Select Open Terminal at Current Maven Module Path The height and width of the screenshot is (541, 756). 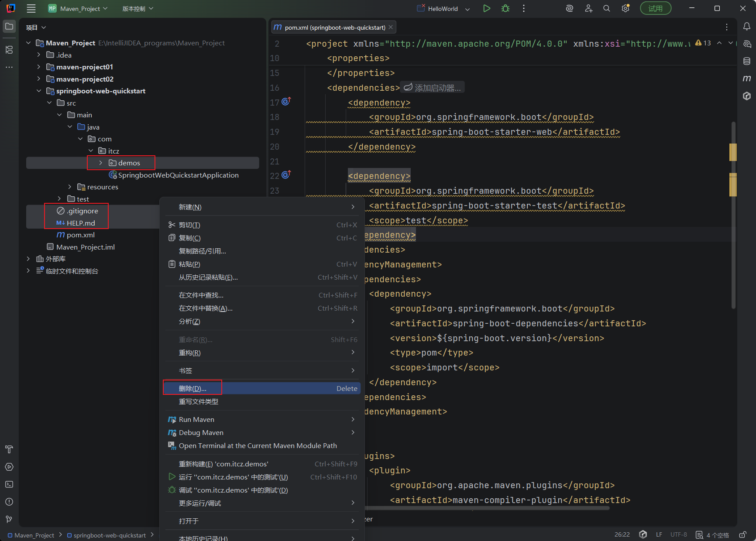click(262, 445)
